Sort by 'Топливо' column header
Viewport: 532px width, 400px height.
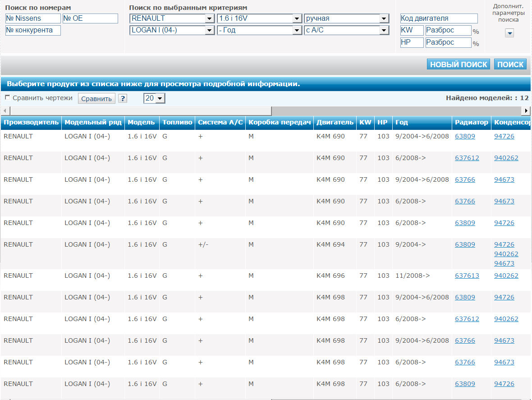pyautogui.click(x=177, y=123)
